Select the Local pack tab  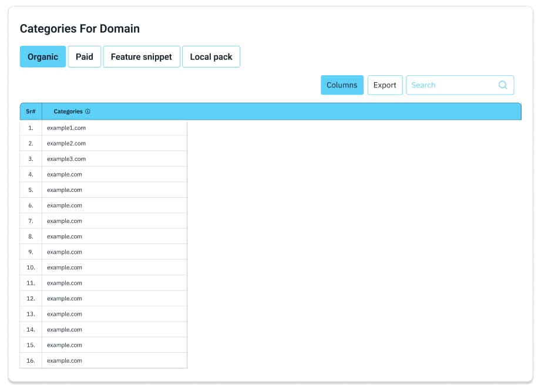coord(211,57)
